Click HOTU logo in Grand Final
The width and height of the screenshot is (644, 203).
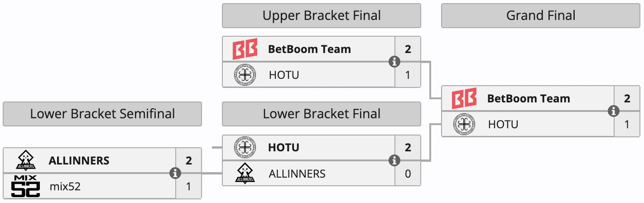click(464, 124)
